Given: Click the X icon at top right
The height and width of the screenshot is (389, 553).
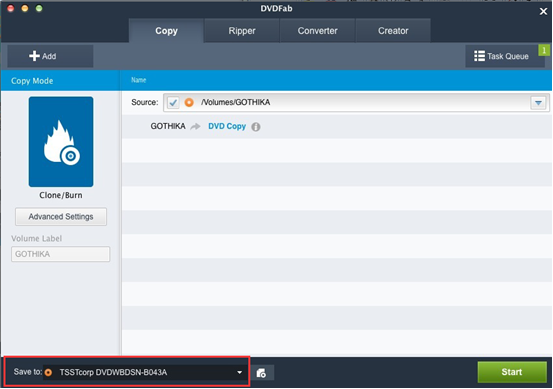Looking at the screenshot, I should [x=543, y=12].
